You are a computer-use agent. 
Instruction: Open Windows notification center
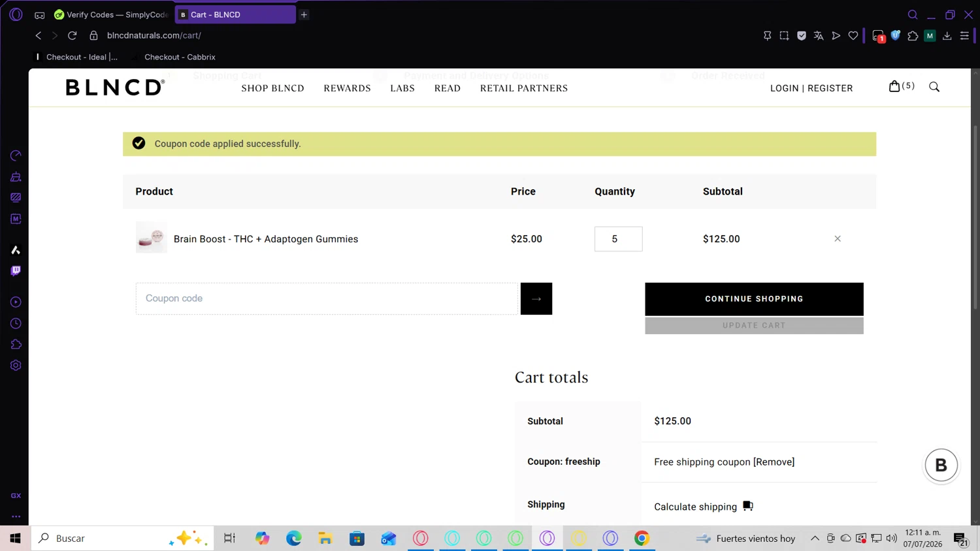click(x=961, y=539)
